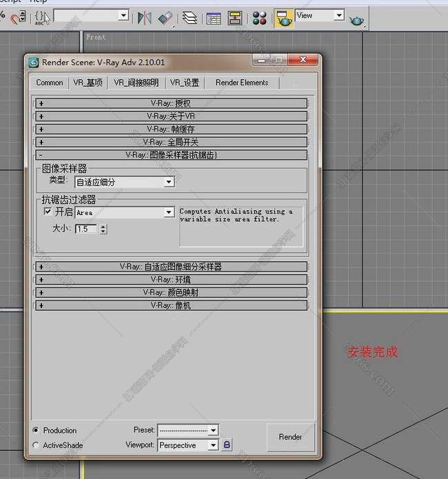Open the named selection sets dropdown
This screenshot has width=448, height=479.
click(x=92, y=15)
